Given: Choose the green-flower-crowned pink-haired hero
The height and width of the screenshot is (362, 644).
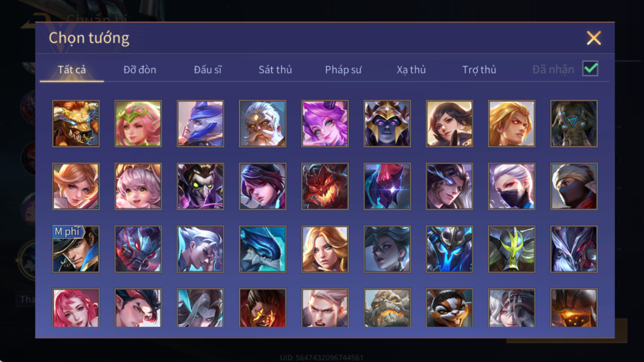Looking at the screenshot, I should 139,124.
